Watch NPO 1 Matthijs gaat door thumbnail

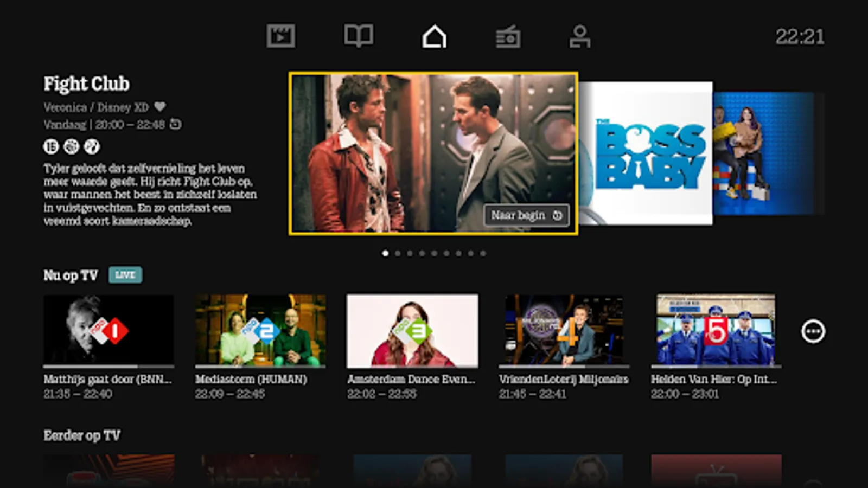108,331
